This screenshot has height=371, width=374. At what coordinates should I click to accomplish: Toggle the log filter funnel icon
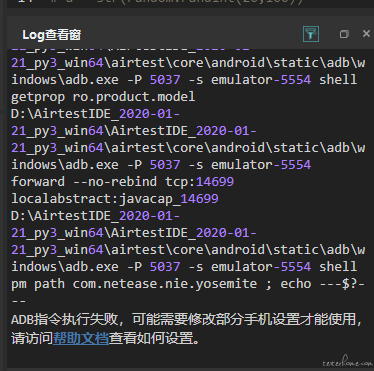(x=311, y=34)
